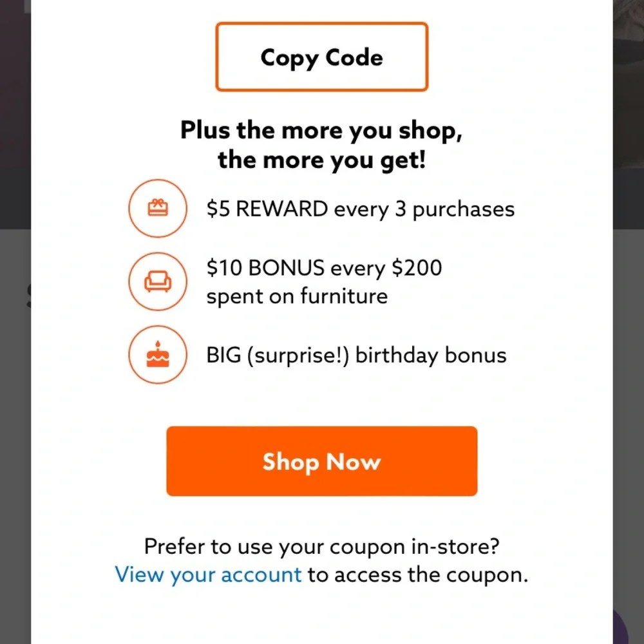Image resolution: width=644 pixels, height=644 pixels.
Task: Click the "Prefer to use your coupon in-store?" text
Action: point(321,546)
